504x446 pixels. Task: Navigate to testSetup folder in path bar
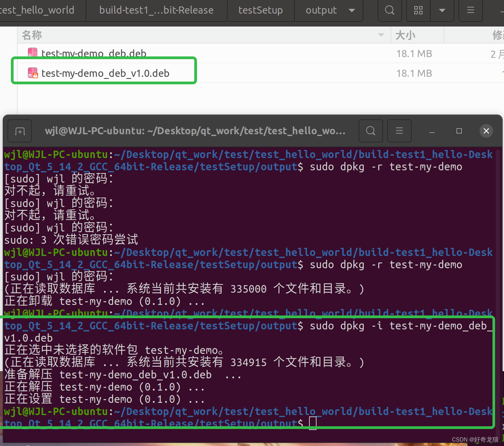260,10
